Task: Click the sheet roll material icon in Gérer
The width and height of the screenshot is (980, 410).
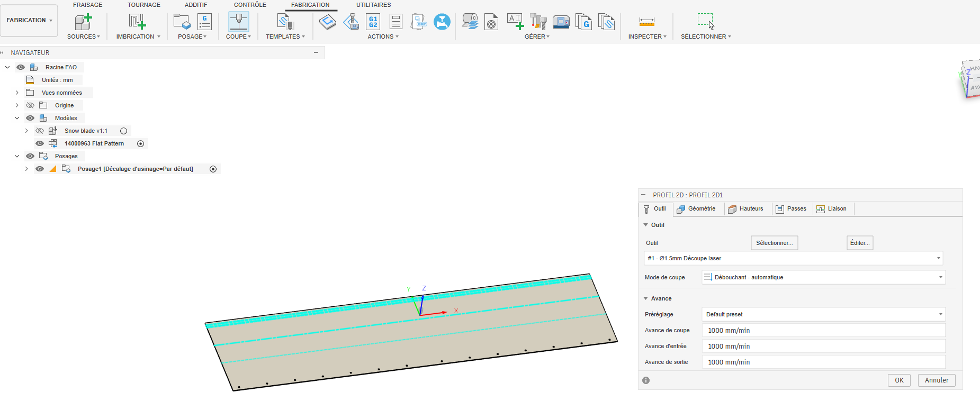Action: tap(470, 22)
